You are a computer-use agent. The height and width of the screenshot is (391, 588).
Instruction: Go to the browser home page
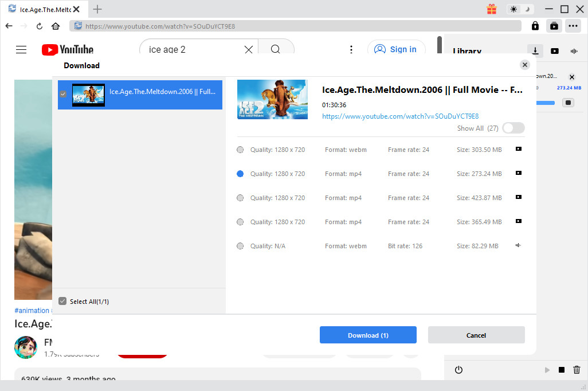coord(56,26)
